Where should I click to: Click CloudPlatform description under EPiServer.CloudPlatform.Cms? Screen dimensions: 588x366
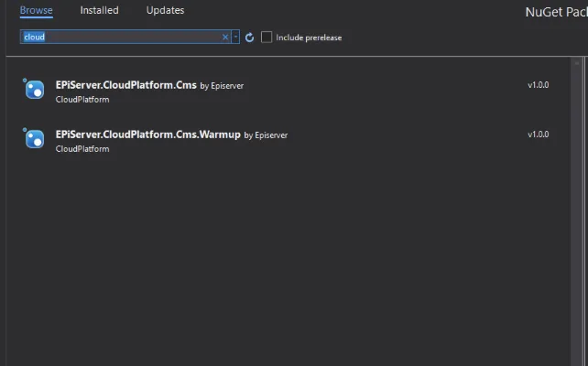point(82,100)
